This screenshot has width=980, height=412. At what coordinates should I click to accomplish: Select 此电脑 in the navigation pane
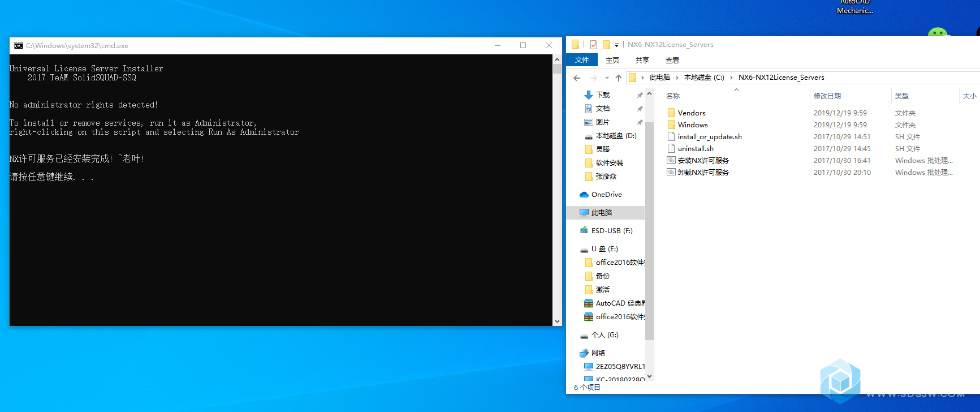(x=601, y=213)
